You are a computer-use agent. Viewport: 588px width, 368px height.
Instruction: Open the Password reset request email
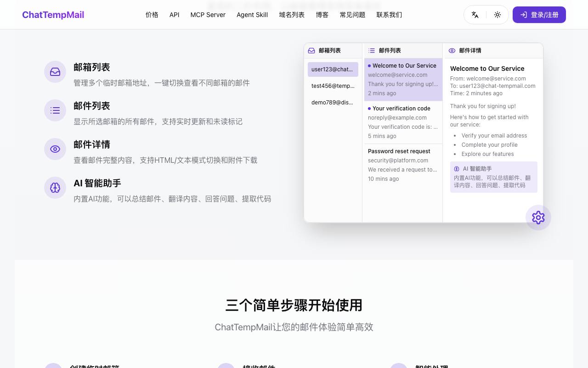[403, 165]
